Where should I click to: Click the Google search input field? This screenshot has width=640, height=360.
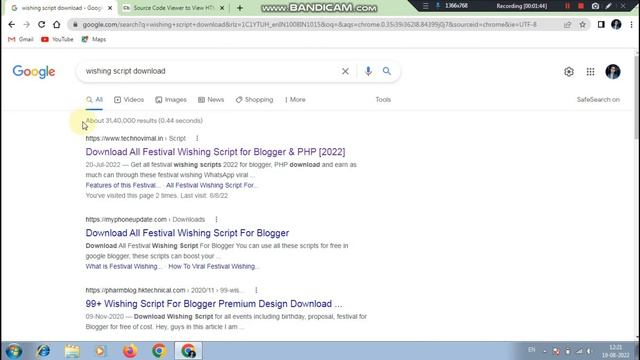[208, 71]
